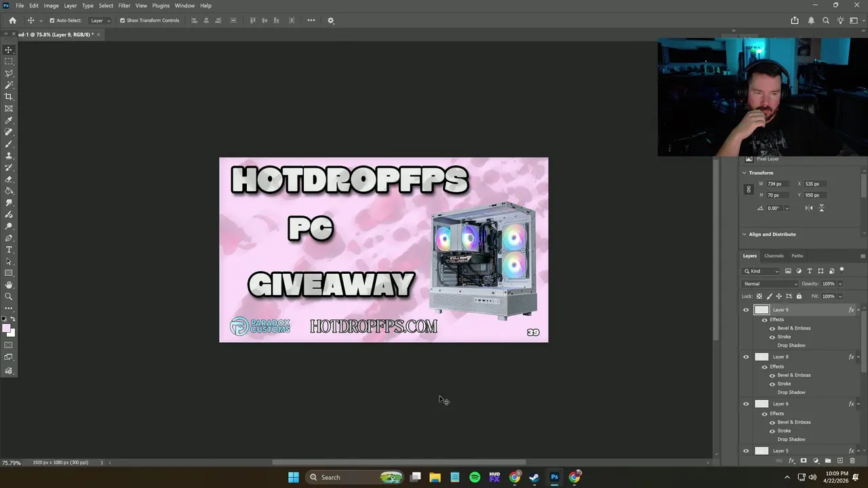Select the Horizontal Type tool
The height and width of the screenshot is (488, 868).
(x=9, y=250)
